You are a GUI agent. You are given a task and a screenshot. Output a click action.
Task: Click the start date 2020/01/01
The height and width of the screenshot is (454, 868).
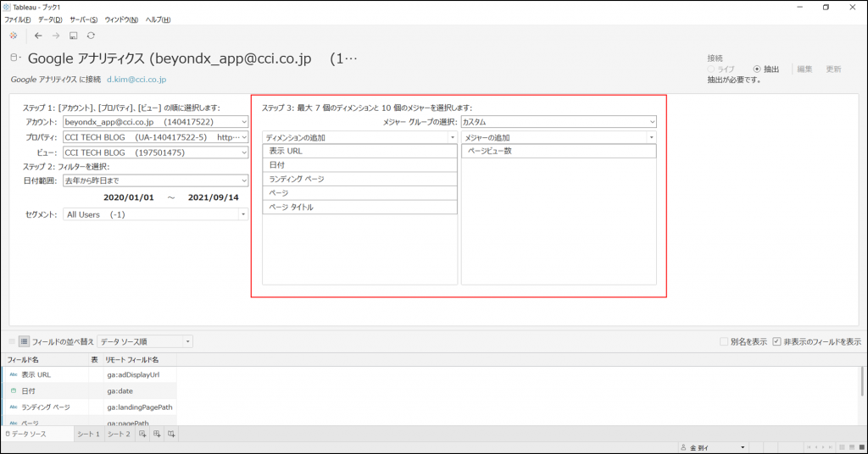pos(129,197)
